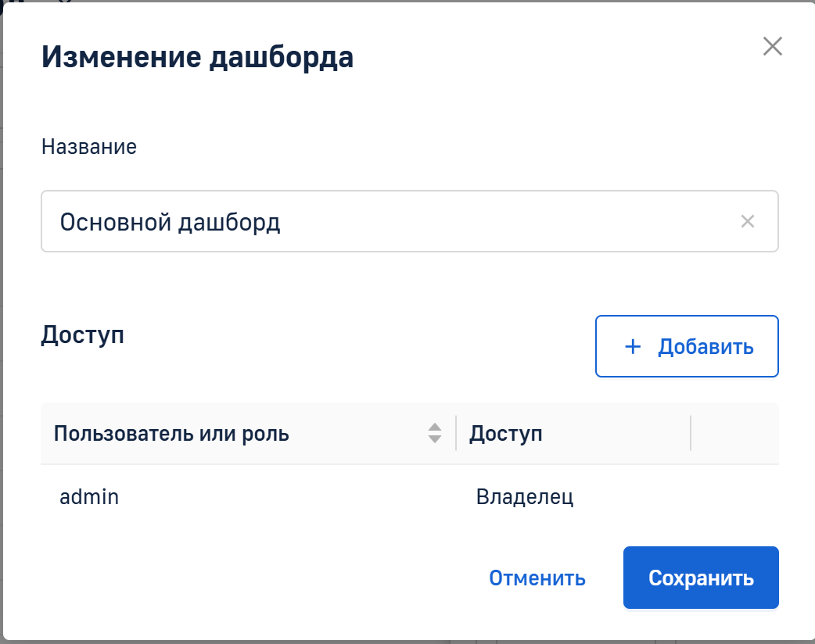
Task: Close the dashboard edit dialog
Action: 772,47
